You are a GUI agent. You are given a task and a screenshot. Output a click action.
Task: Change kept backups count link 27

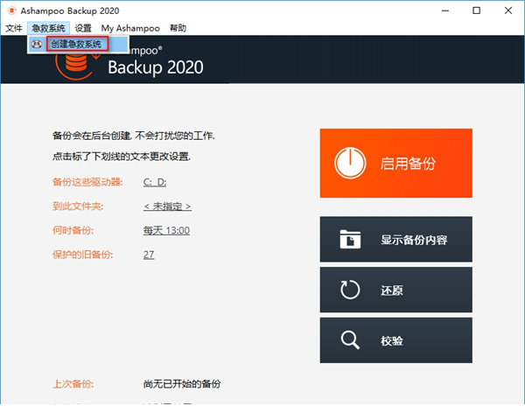coord(149,255)
